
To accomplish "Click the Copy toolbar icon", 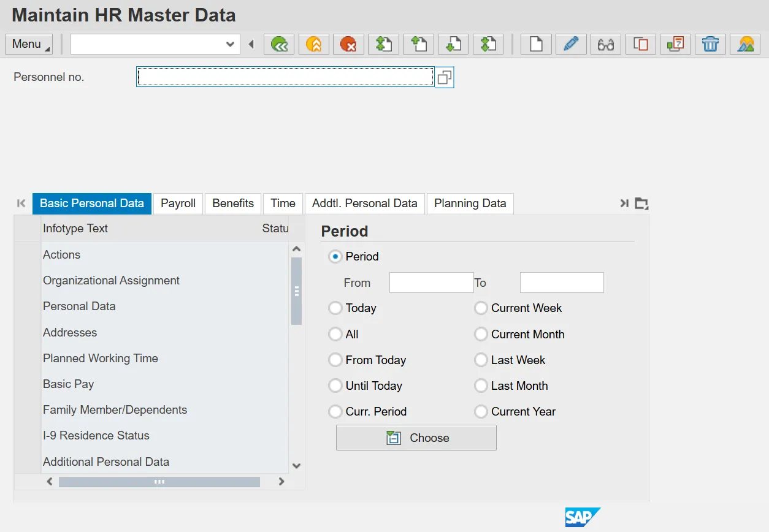I will (640, 44).
